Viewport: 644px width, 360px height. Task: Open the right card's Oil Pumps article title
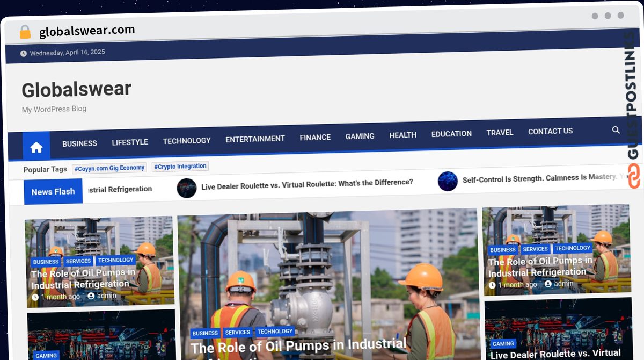pos(540,267)
